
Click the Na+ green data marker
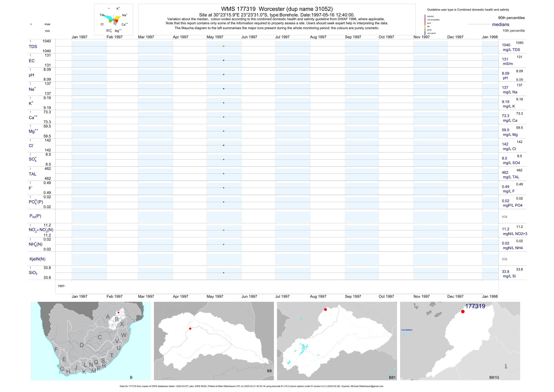click(224, 89)
